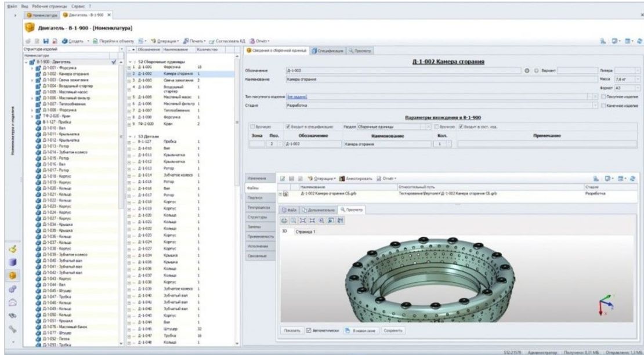Screen dimensions: 644x355
Task: Open the Рабочие страницы menu
Action: (x=50, y=6)
